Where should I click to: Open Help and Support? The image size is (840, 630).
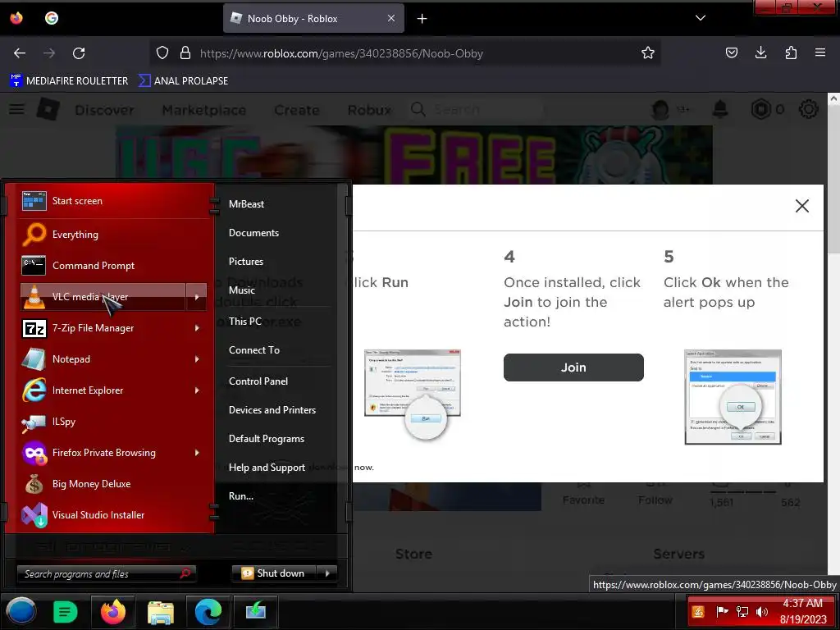pyautogui.click(x=267, y=468)
